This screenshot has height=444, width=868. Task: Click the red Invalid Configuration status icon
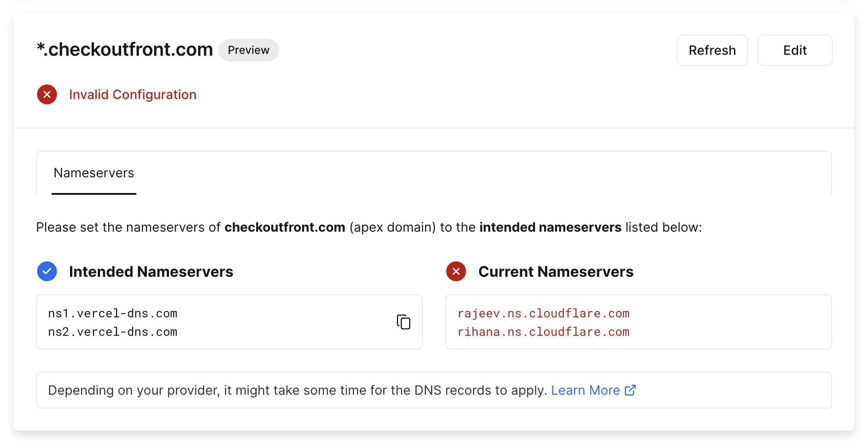(47, 94)
